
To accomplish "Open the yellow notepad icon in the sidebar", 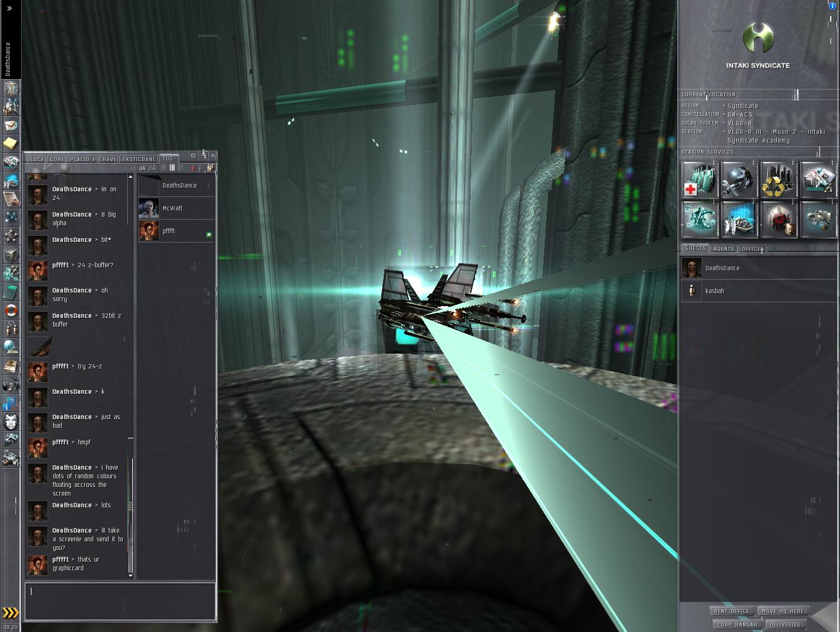I will coord(10,144).
